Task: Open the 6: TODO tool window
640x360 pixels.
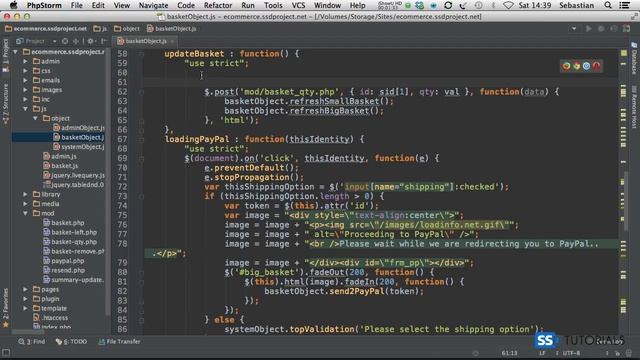Action: [71, 342]
